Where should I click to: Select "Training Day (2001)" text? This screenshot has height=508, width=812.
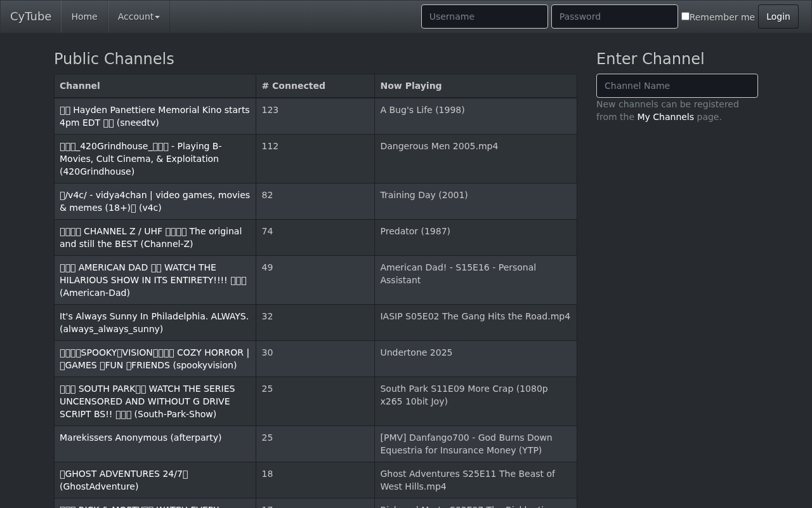pos(424,195)
